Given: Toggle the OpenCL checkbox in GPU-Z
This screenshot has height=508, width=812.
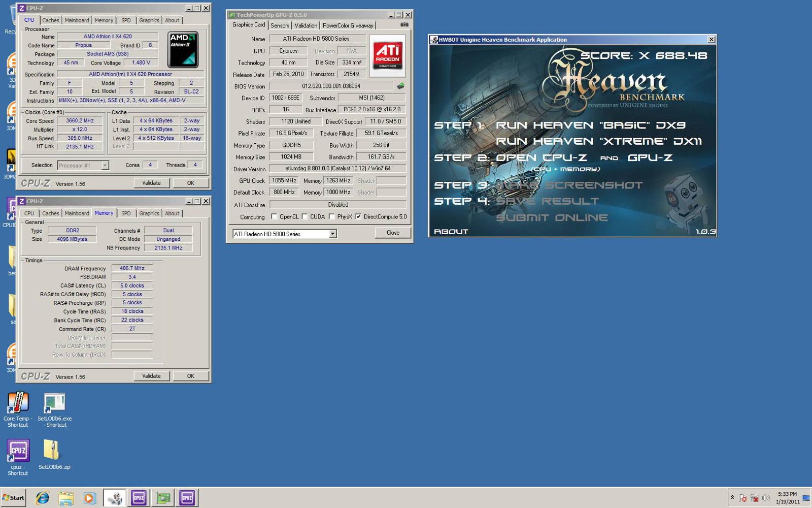Looking at the screenshot, I should [274, 217].
